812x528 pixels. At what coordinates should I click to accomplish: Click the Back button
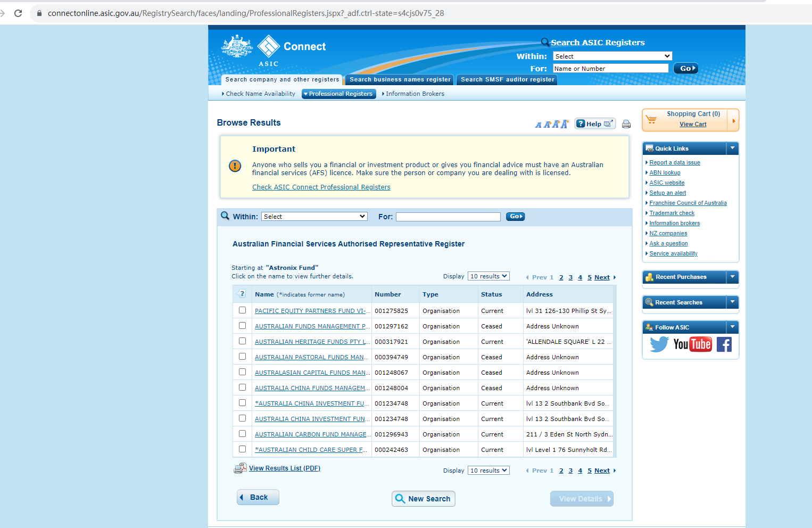pyautogui.click(x=258, y=497)
